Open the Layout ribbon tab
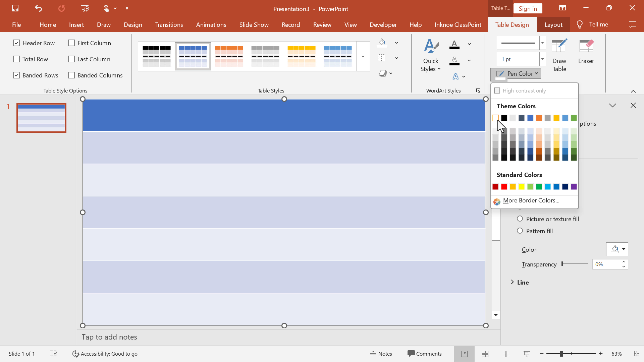This screenshot has width=644, height=362. pyautogui.click(x=554, y=24)
